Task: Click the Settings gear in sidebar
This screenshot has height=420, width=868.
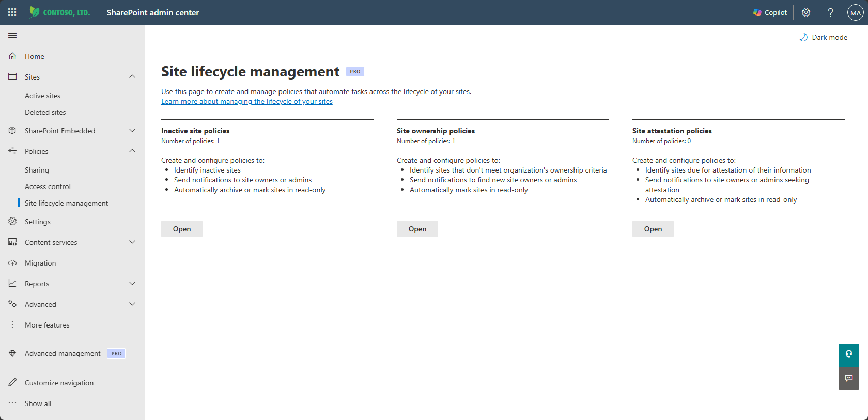Action: [12, 221]
